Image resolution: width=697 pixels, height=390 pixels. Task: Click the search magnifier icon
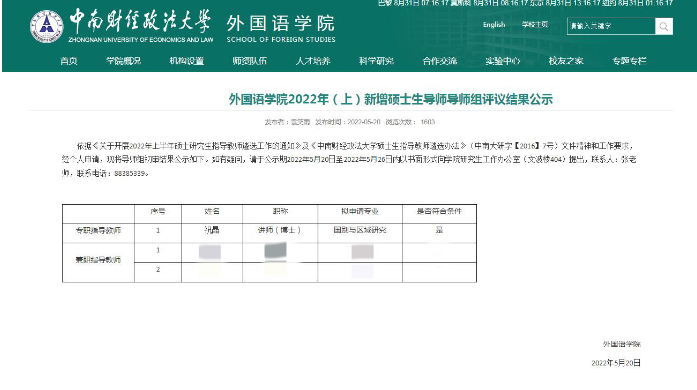[x=664, y=26]
